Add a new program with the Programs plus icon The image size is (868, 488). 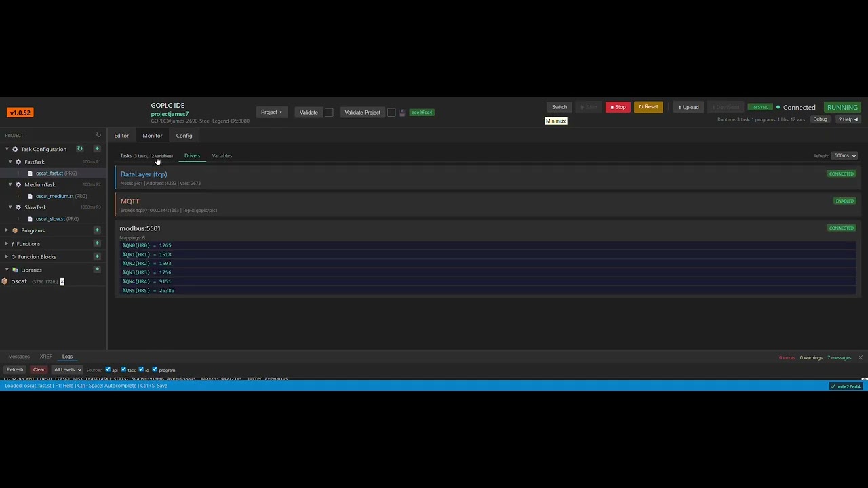point(97,230)
